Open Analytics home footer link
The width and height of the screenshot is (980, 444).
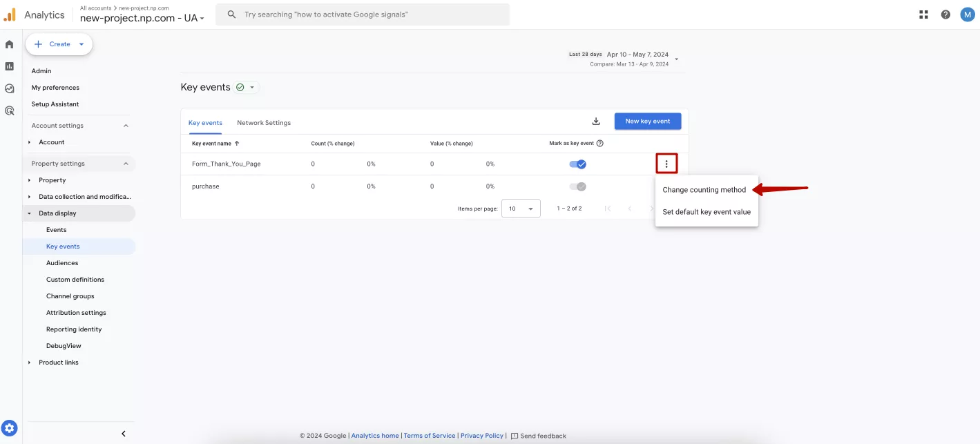click(375, 436)
